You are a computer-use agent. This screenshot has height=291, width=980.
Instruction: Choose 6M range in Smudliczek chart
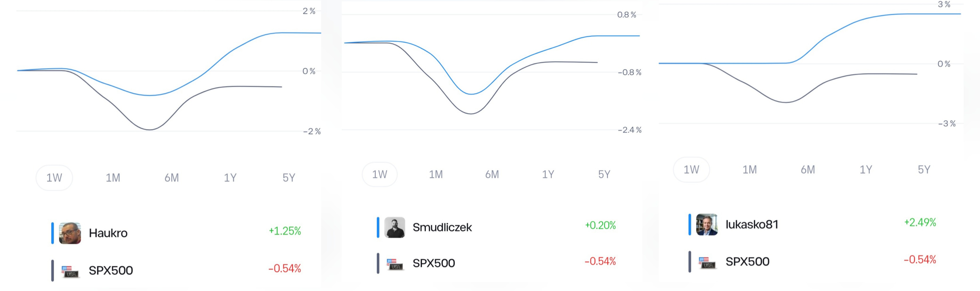492,174
